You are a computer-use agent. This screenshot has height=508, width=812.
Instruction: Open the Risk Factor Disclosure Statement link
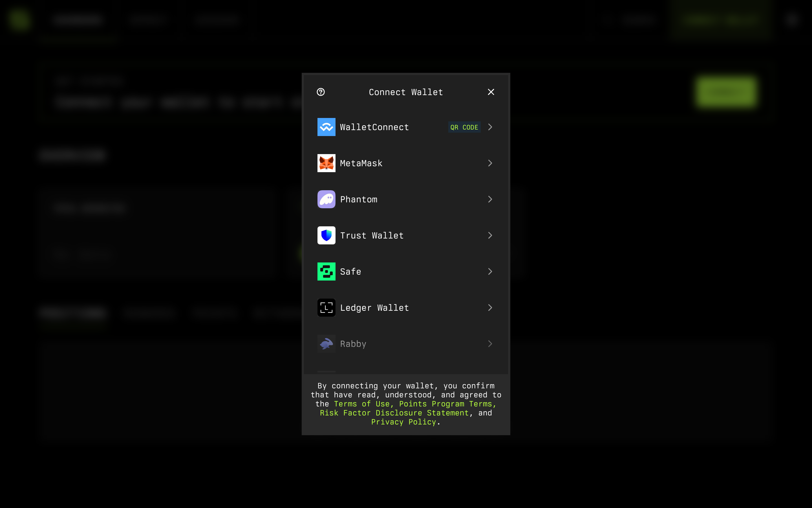point(394,413)
